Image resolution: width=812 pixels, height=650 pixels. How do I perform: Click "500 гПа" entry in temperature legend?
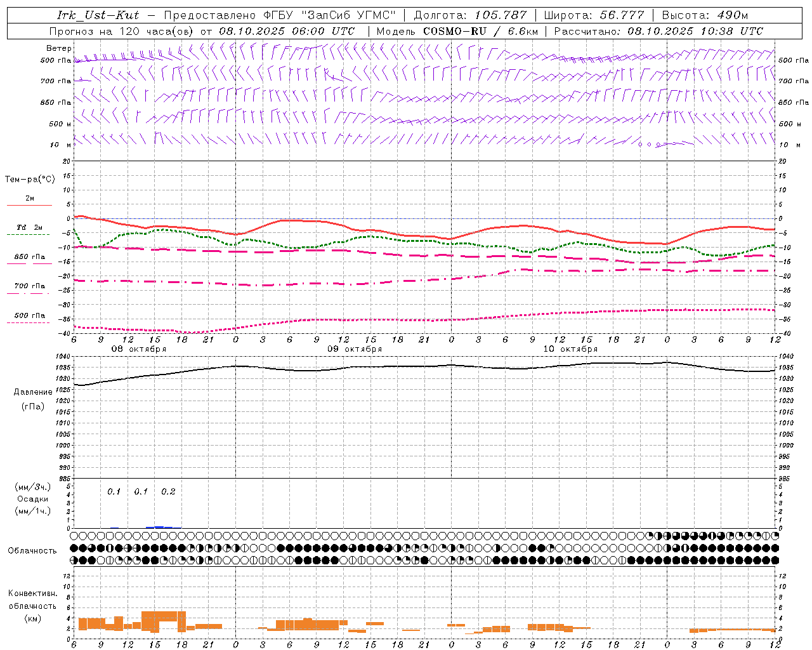30,315
